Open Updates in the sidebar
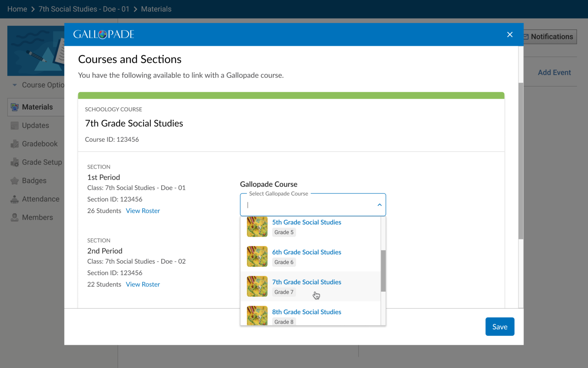588x368 pixels. [x=36, y=125]
